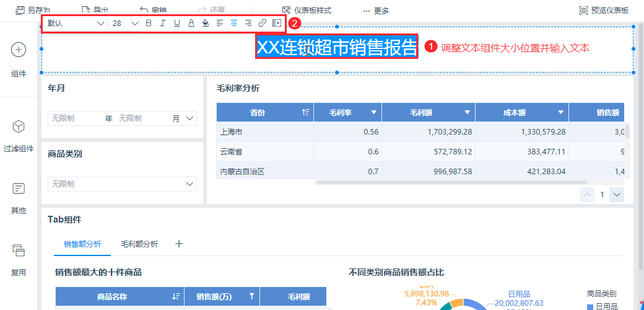The image size is (644, 310).
Task: Switch to 销售额分析 tab
Action: [x=82, y=244]
